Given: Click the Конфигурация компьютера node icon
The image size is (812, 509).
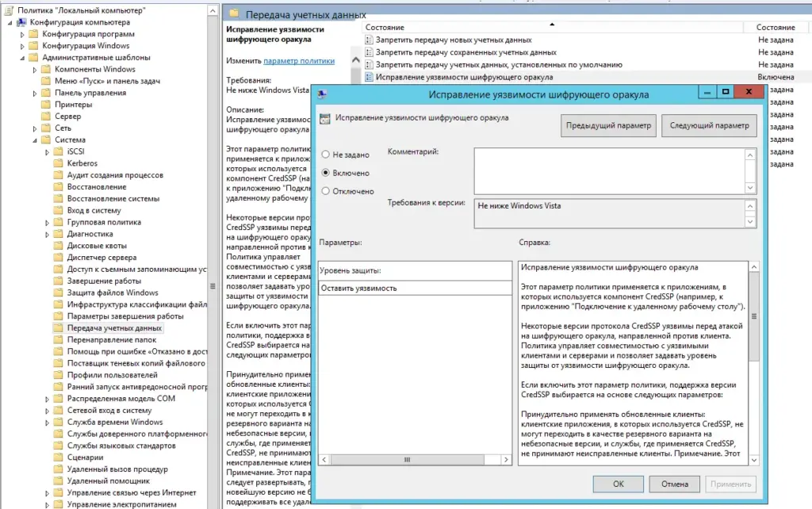Looking at the screenshot, I should [x=21, y=22].
